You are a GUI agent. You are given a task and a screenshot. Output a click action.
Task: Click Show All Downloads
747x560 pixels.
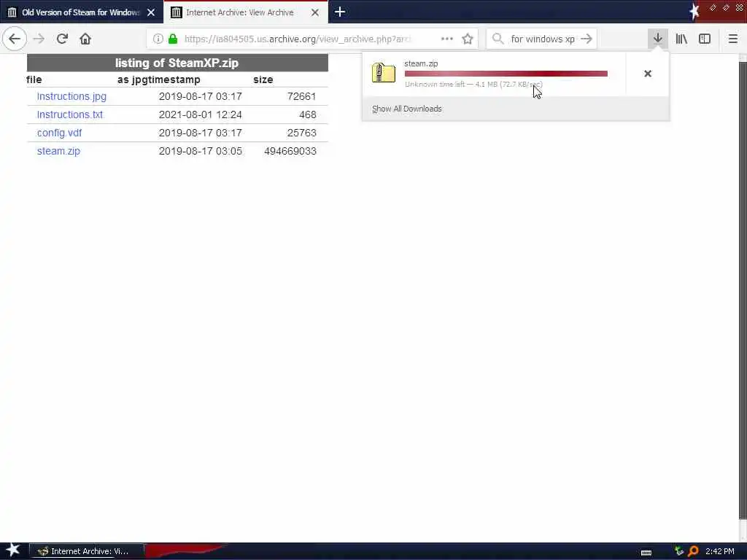pyautogui.click(x=407, y=109)
